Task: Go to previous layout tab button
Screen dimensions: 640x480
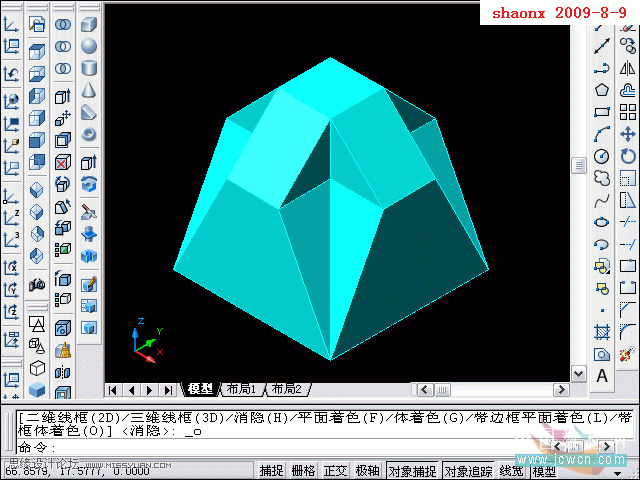Action: pos(131,390)
